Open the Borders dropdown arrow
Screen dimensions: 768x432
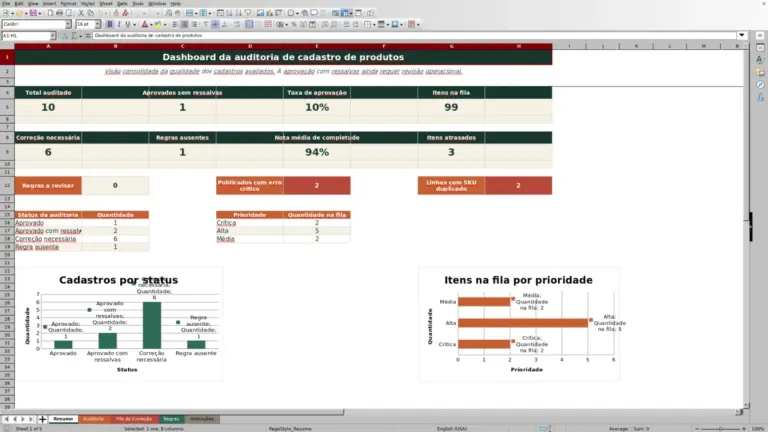point(374,24)
